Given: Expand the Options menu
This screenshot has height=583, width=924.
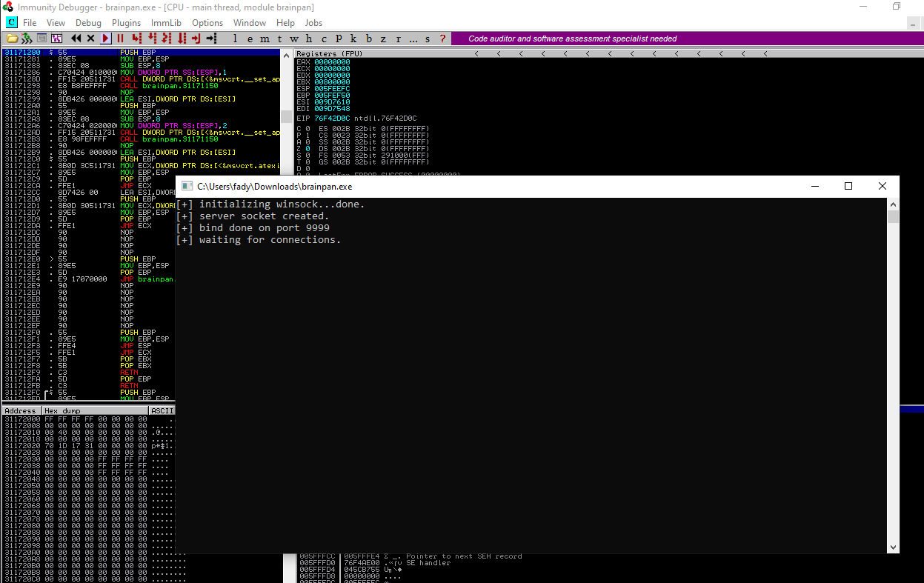Looking at the screenshot, I should (x=207, y=23).
